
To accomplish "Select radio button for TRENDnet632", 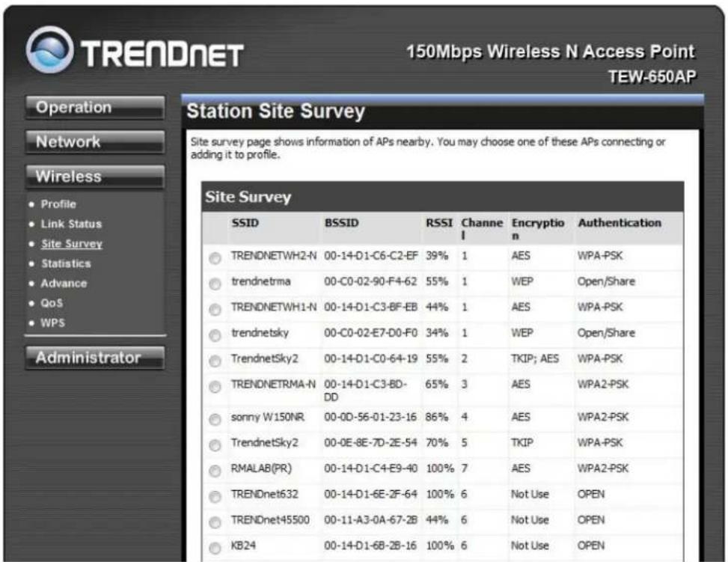I will pos(215,496).
